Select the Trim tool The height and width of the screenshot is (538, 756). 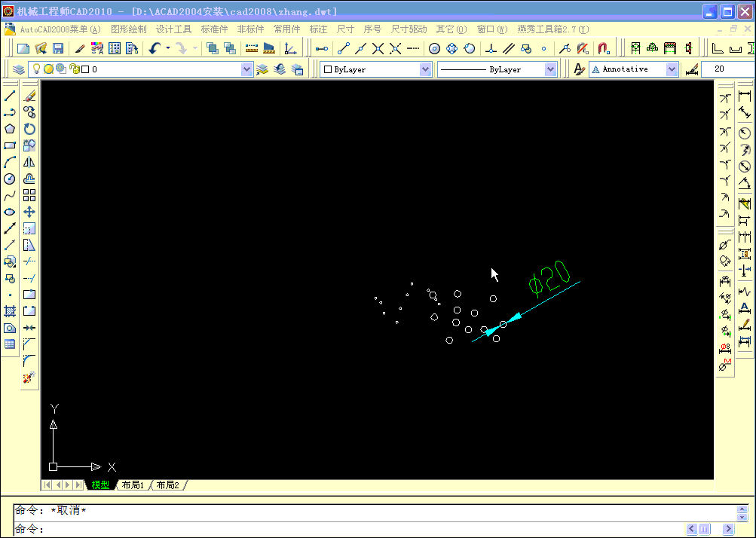[x=29, y=261]
